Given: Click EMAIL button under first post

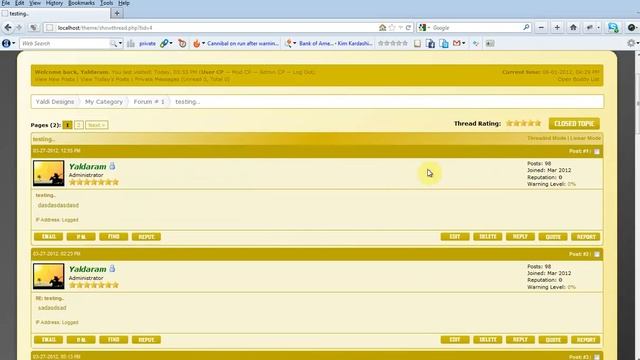Looking at the screenshot, I should (49, 237).
